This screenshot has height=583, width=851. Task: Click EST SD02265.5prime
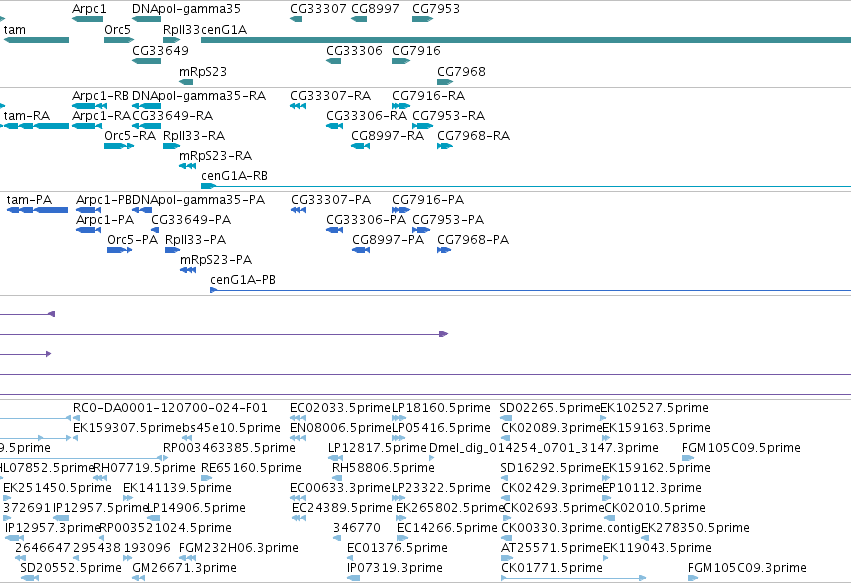[550, 408]
